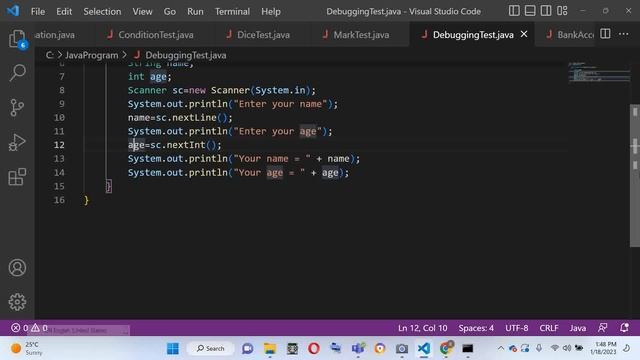Click the 'Scanner sc=new Scanner' code line
This screenshot has height=360, width=640.
pos(222,90)
